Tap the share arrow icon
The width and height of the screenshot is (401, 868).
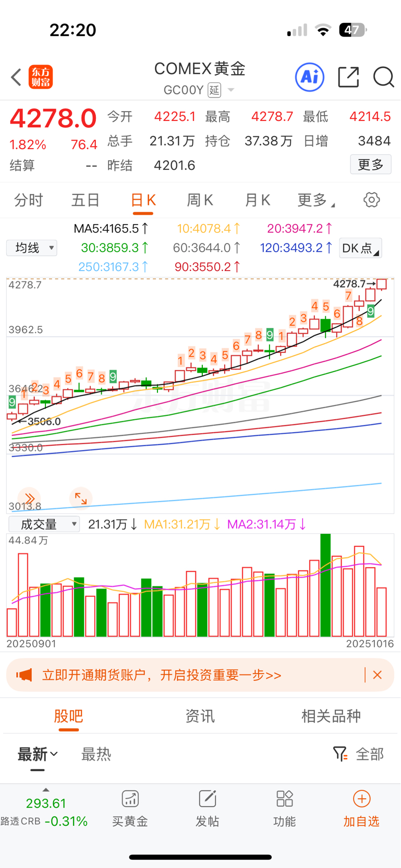click(348, 77)
